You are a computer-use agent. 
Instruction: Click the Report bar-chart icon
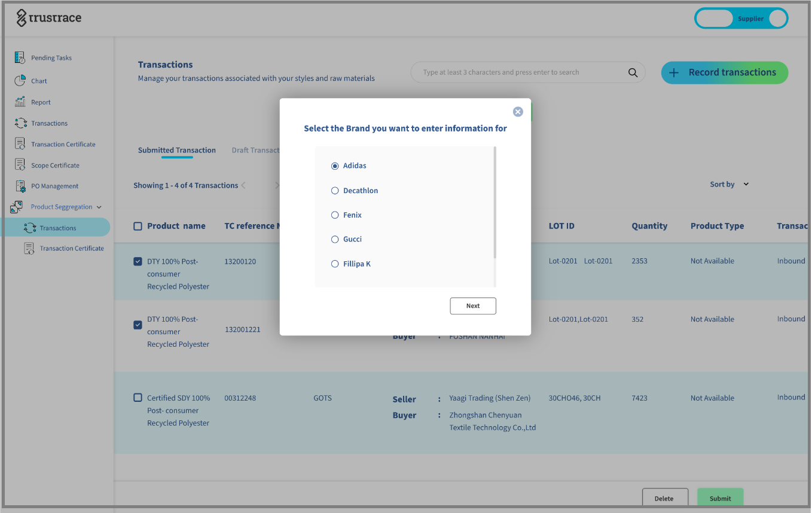[x=20, y=102]
